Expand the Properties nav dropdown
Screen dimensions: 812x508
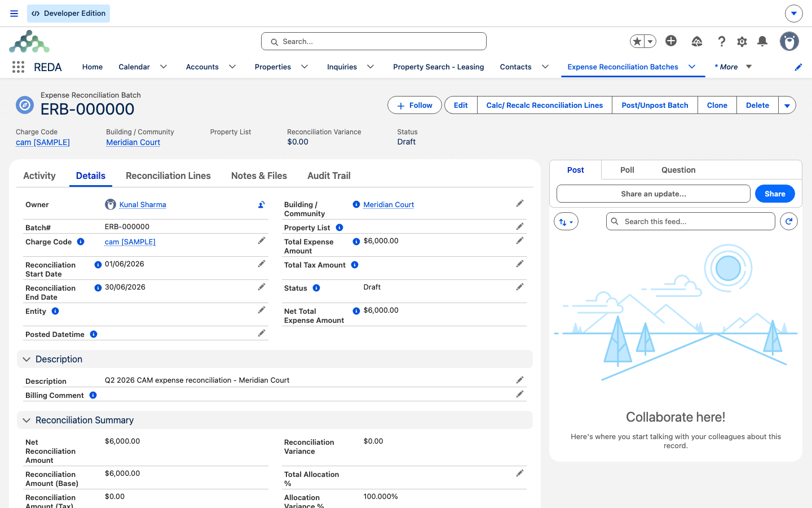pos(304,67)
